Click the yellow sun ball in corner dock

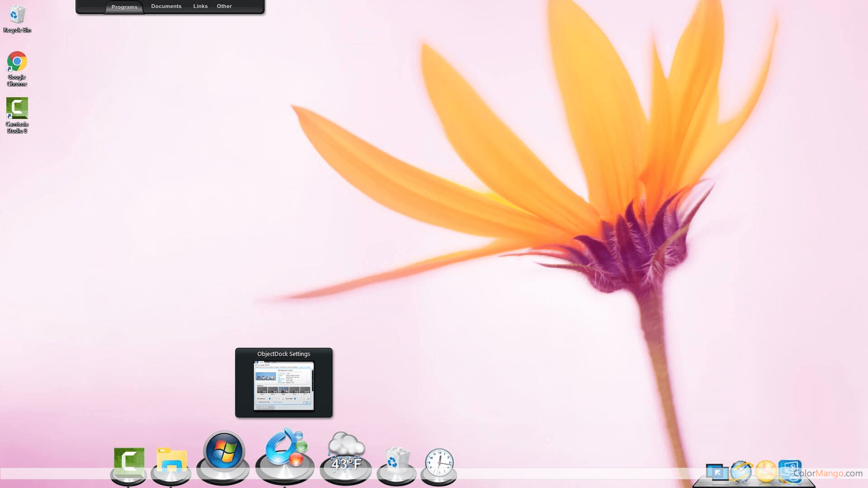(x=767, y=470)
